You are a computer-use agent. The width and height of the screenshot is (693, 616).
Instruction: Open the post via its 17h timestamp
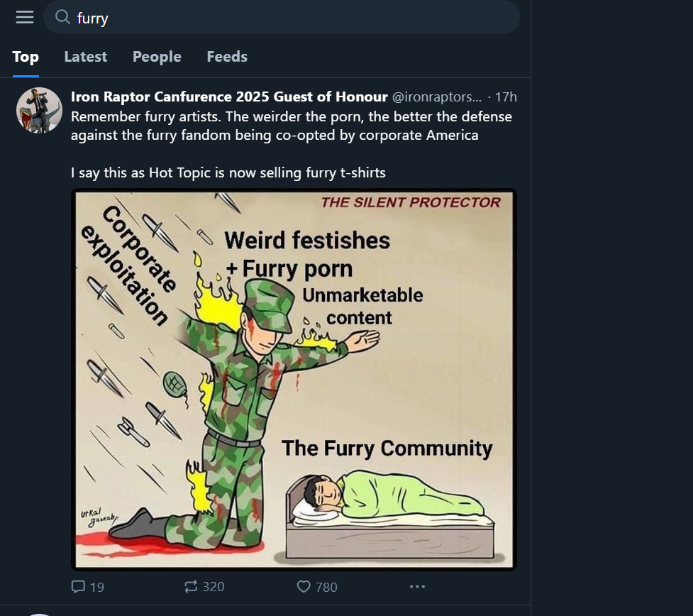coord(506,97)
